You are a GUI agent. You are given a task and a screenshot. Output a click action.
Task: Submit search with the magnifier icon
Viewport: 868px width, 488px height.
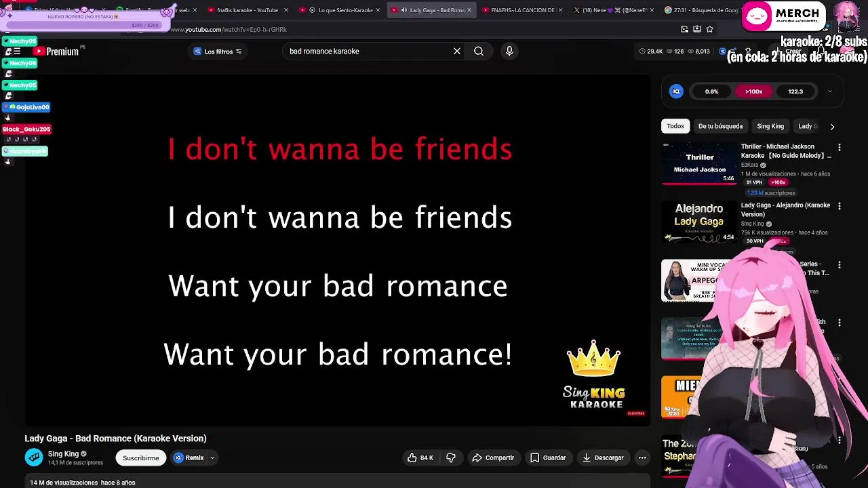click(x=479, y=51)
